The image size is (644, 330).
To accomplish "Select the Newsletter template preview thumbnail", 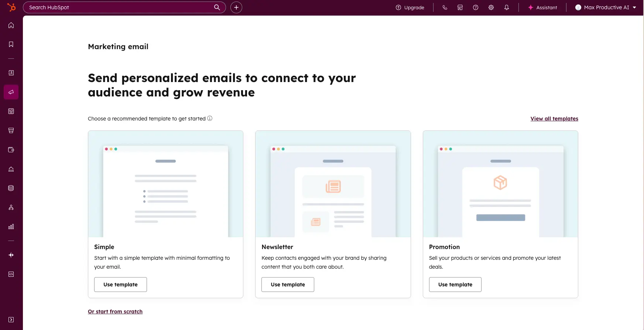I will point(333,184).
